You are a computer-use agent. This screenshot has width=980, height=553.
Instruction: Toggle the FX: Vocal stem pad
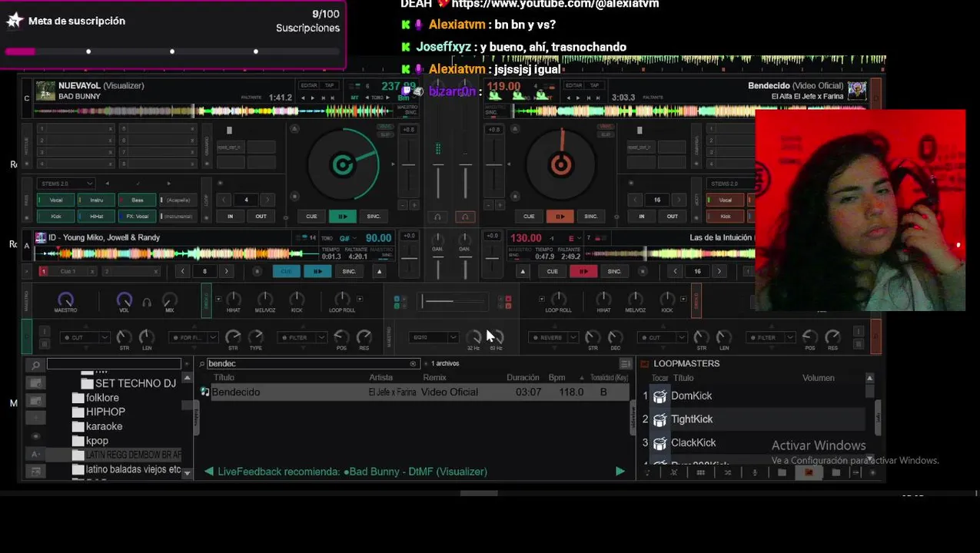137,217
